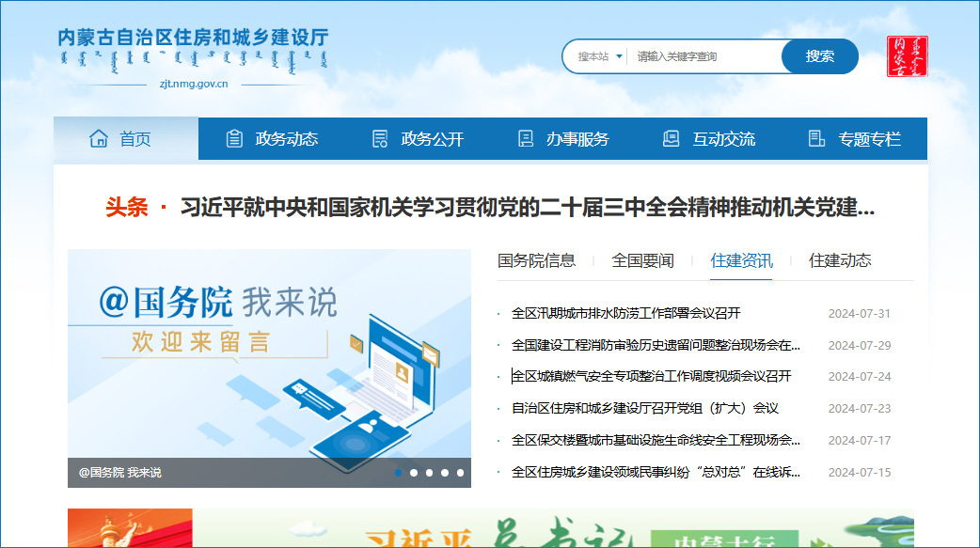Image resolution: width=980 pixels, height=548 pixels.
Task: Open the 习近平总书记 banner at the page bottom
Action: (x=491, y=528)
